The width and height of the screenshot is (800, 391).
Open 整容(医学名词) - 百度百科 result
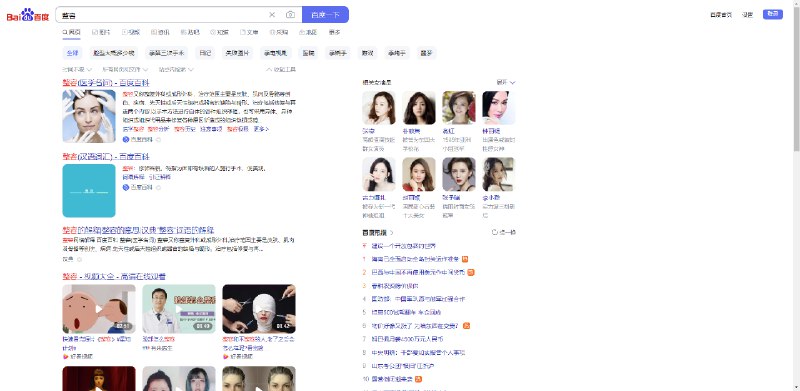(x=106, y=83)
